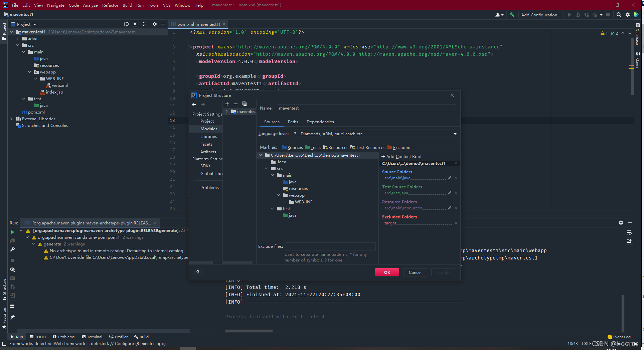
Task: Copy the selected module icon
Action: click(245, 104)
